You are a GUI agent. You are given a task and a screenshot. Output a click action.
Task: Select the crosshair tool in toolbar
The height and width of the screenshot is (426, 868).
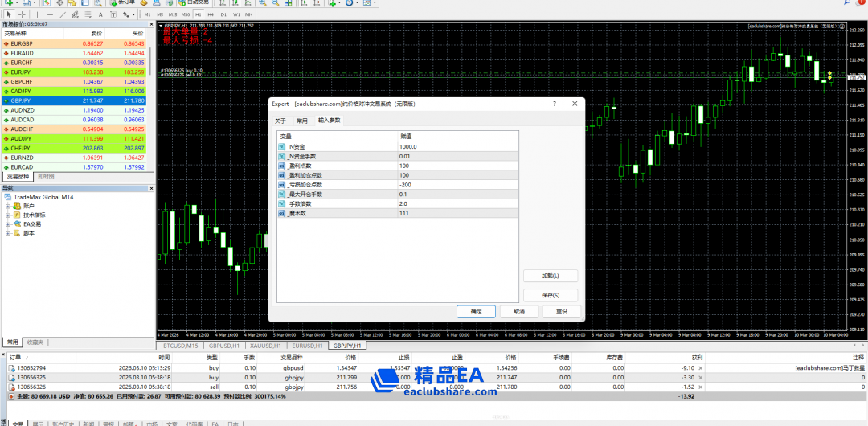(x=22, y=14)
